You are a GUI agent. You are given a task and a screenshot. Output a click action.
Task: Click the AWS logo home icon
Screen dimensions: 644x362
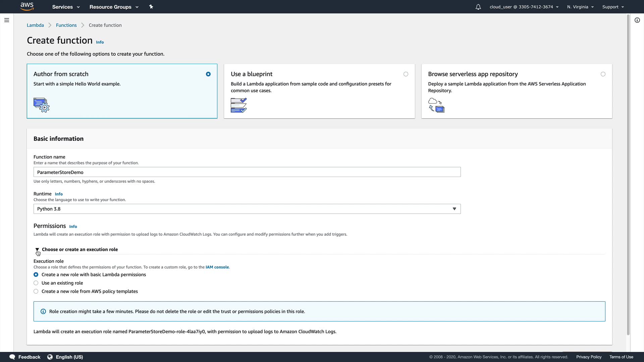[x=27, y=6]
